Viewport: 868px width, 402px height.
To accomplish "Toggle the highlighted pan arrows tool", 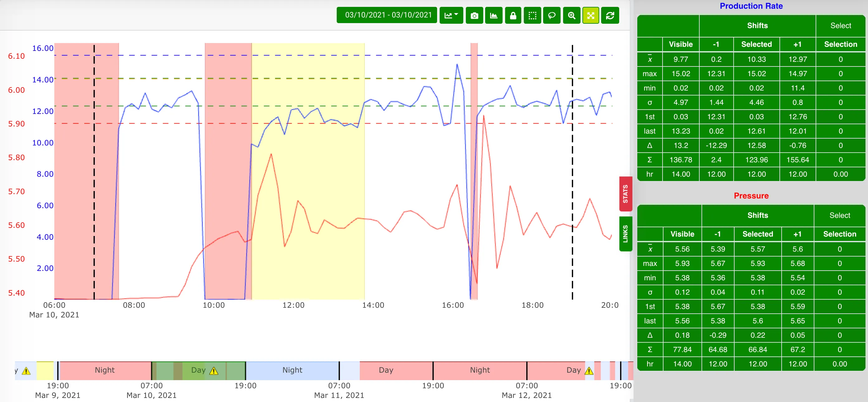I will (x=591, y=15).
